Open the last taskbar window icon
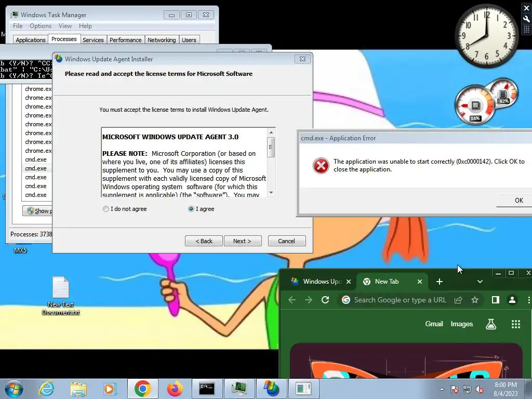This screenshot has width=532, height=399. coord(303,389)
